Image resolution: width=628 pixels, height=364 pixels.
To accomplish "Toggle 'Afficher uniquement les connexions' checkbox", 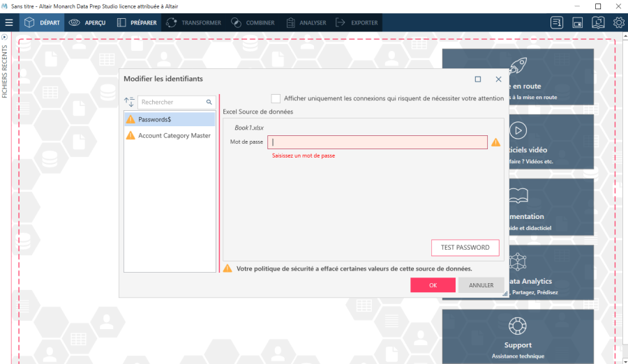I will coord(276,98).
